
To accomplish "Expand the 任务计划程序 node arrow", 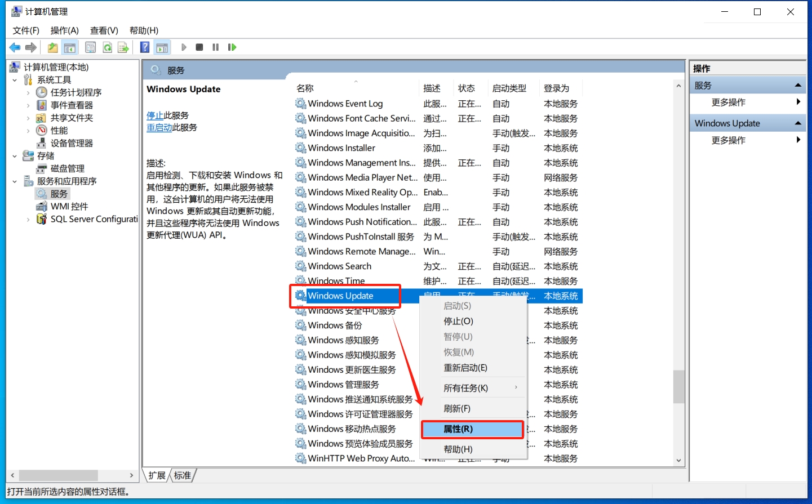I will pyautogui.click(x=28, y=92).
